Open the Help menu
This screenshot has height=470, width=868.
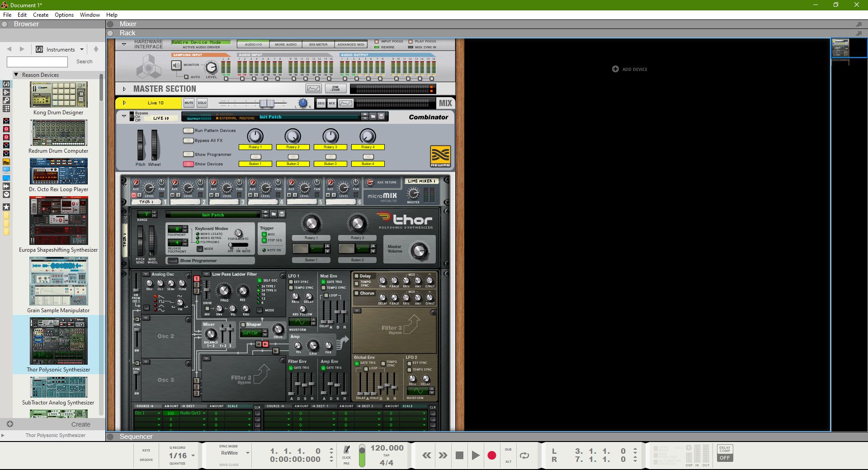click(112, 15)
